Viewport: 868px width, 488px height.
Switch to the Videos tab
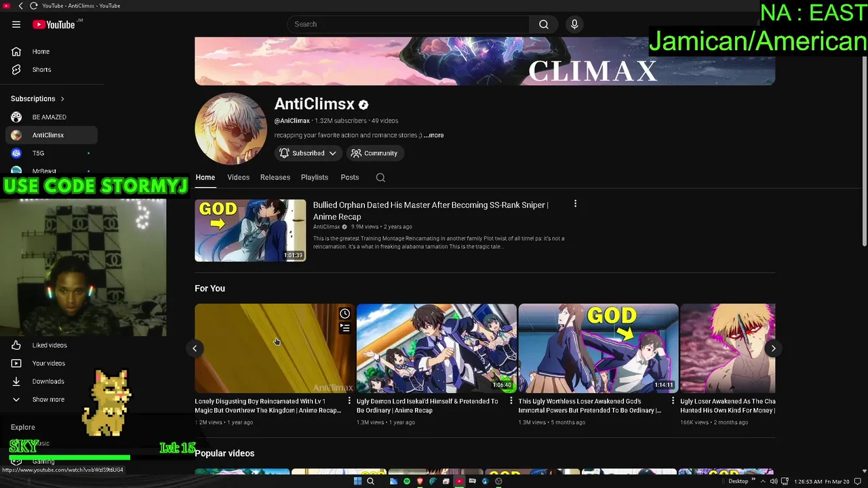(238, 178)
